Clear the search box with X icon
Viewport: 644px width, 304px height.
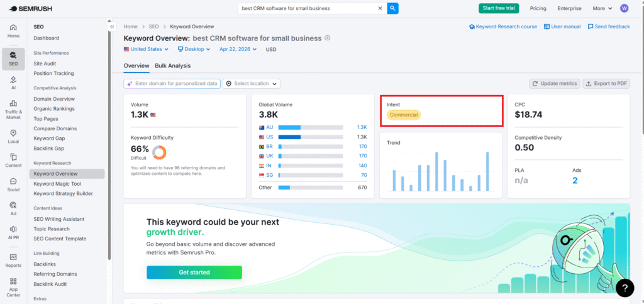pyautogui.click(x=379, y=9)
